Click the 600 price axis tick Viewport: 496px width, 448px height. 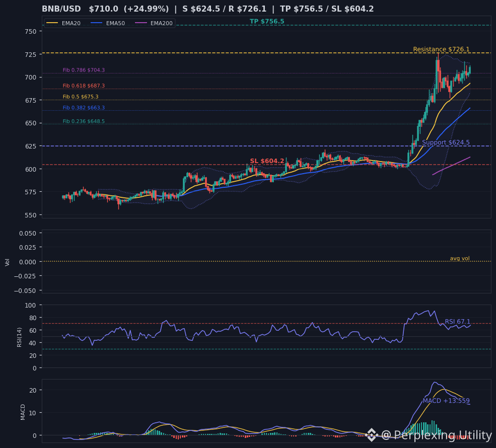(31, 169)
